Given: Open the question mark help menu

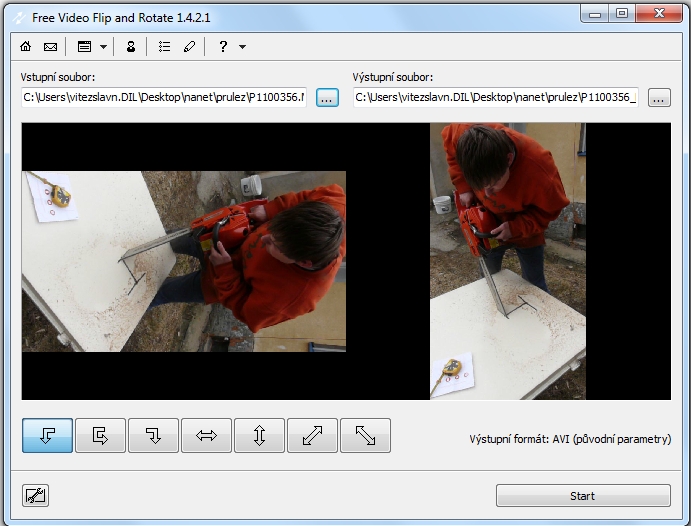Looking at the screenshot, I should (223, 47).
